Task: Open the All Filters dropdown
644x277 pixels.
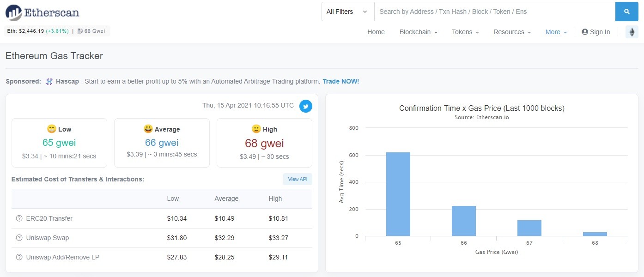Action: click(x=347, y=12)
